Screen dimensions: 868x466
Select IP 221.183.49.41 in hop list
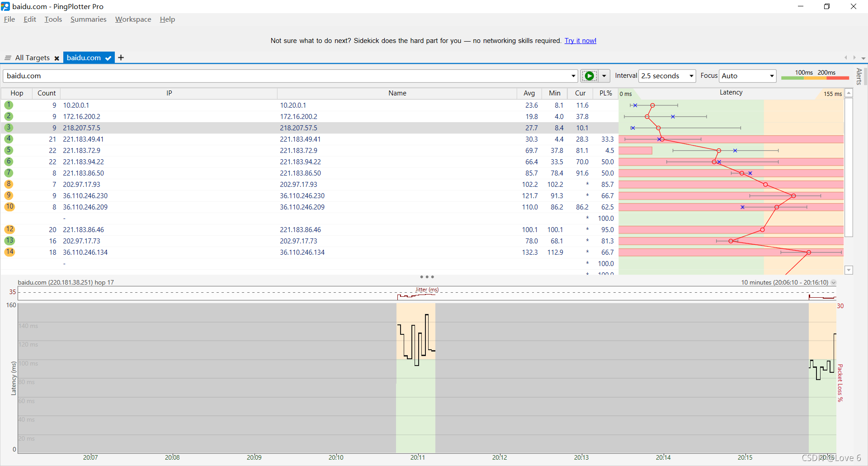(83, 139)
